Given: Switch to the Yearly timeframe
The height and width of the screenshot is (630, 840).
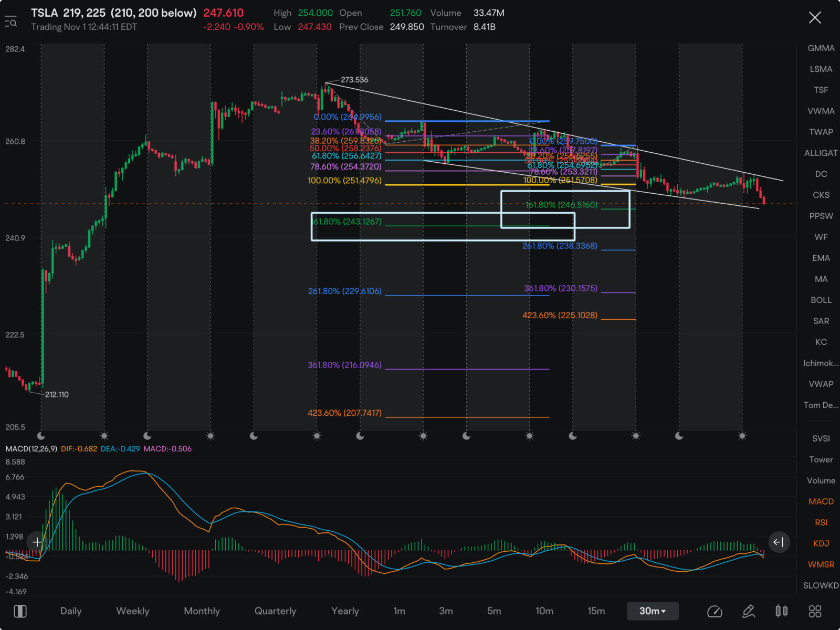Looking at the screenshot, I should 345,611.
